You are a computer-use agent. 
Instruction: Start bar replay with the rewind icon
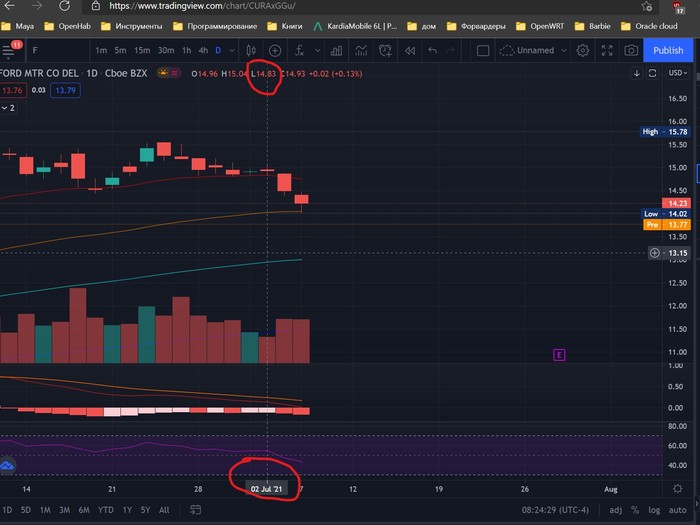point(410,50)
